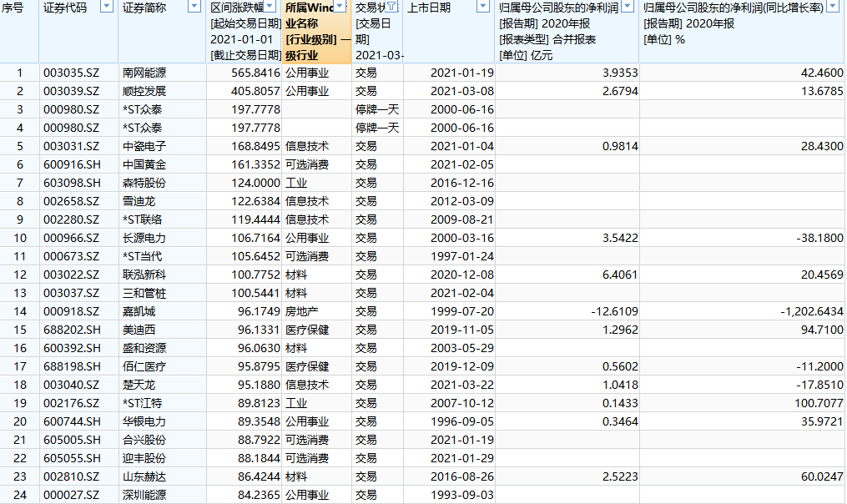Click the net profit value 6.4061
This screenshot has width=847, height=504.
coord(620,275)
